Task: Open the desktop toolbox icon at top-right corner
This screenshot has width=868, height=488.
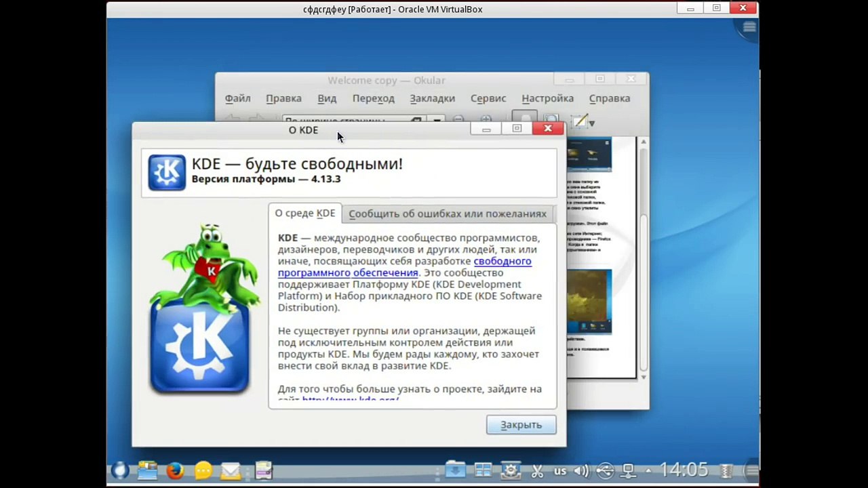Action: (x=749, y=27)
